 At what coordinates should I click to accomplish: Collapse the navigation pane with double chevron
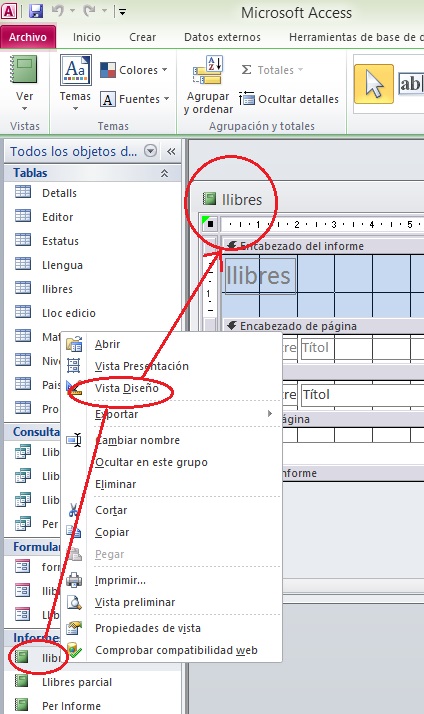coord(171,151)
